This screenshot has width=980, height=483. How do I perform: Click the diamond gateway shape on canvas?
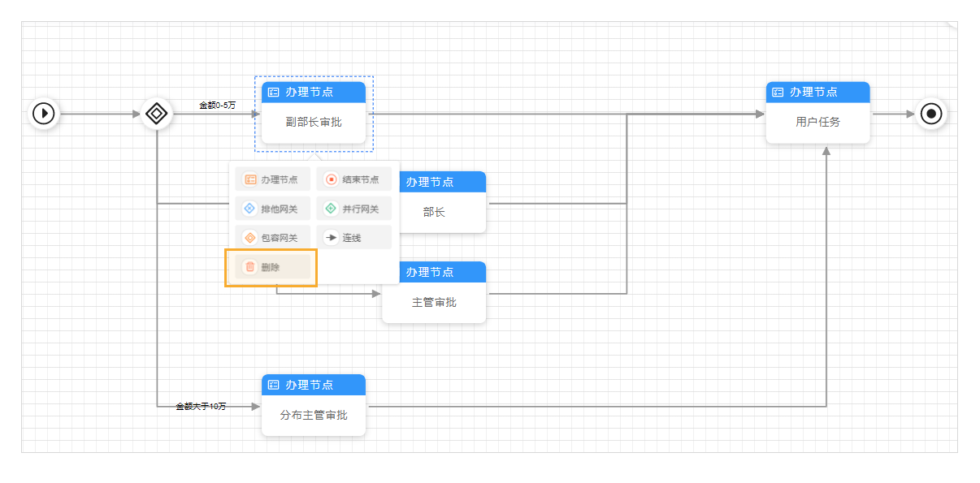(x=155, y=114)
